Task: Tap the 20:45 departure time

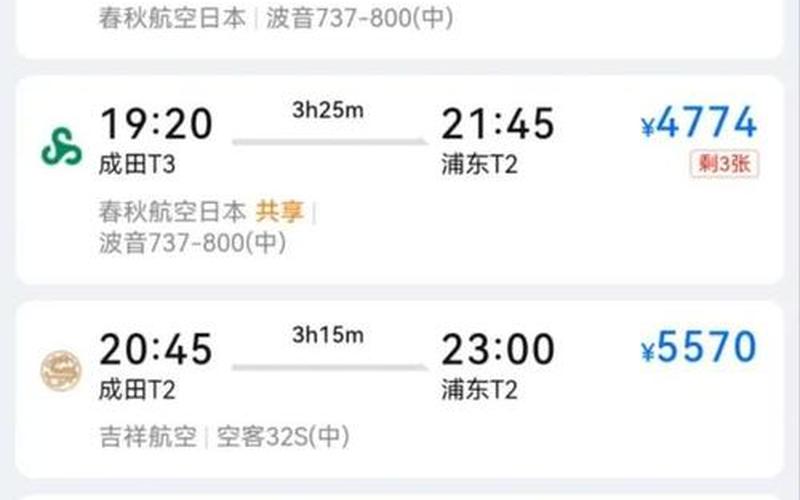Action: 156,349
